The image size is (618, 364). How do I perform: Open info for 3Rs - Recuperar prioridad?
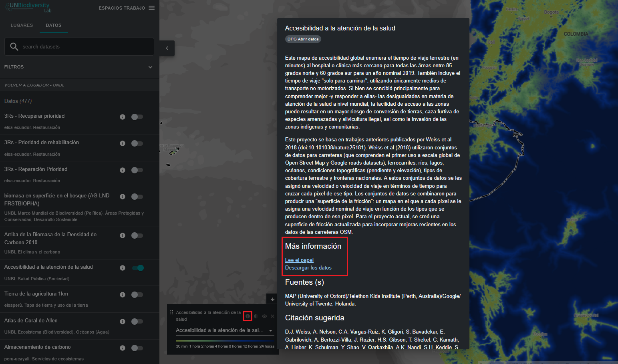point(123,117)
